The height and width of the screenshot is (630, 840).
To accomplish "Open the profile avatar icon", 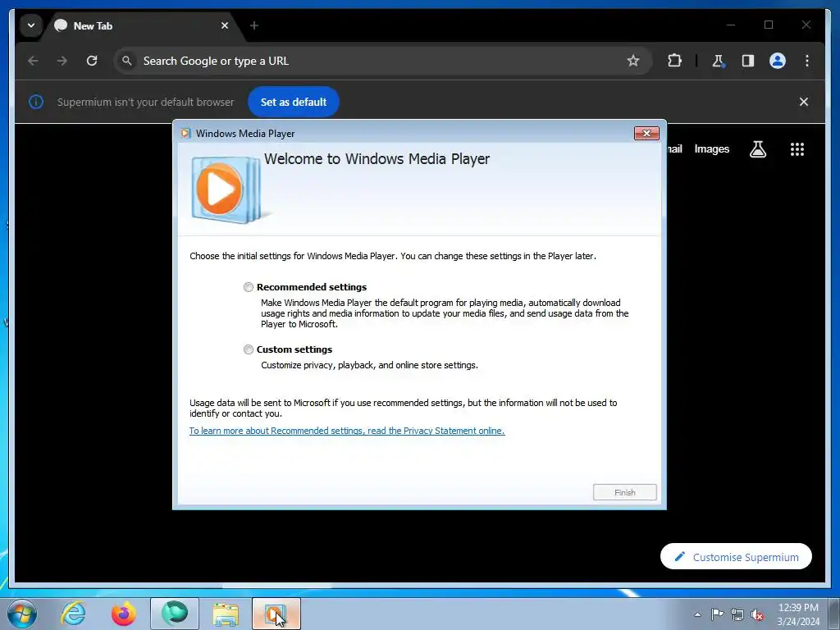I will pos(778,61).
